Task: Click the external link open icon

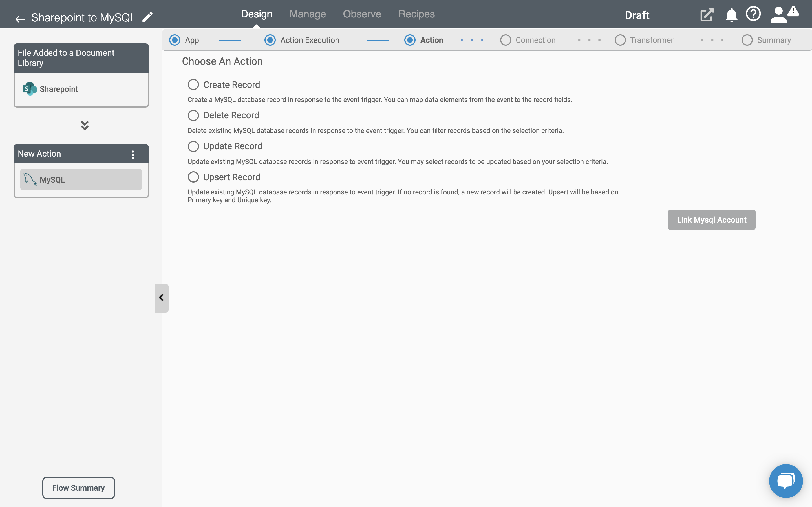Action: (x=706, y=14)
